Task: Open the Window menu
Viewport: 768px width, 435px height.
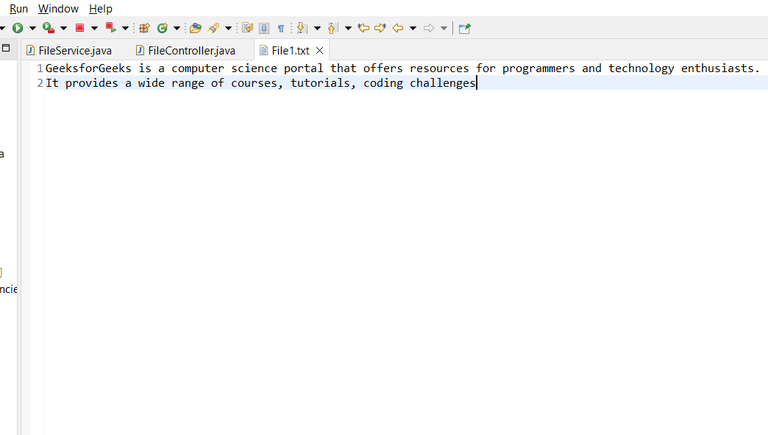Action: click(58, 9)
